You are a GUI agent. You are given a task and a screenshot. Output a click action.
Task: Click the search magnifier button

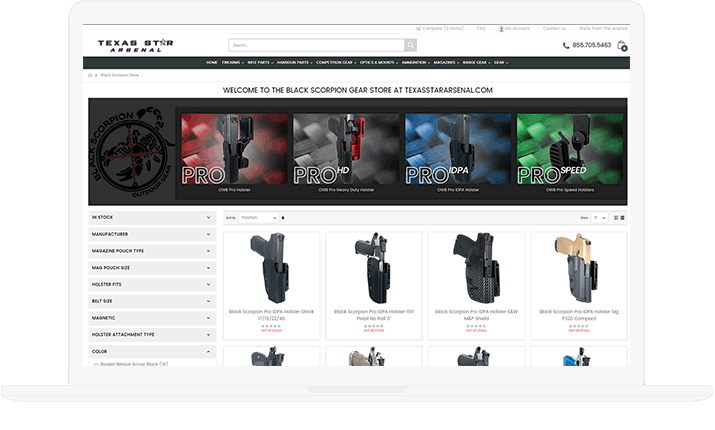coord(410,45)
